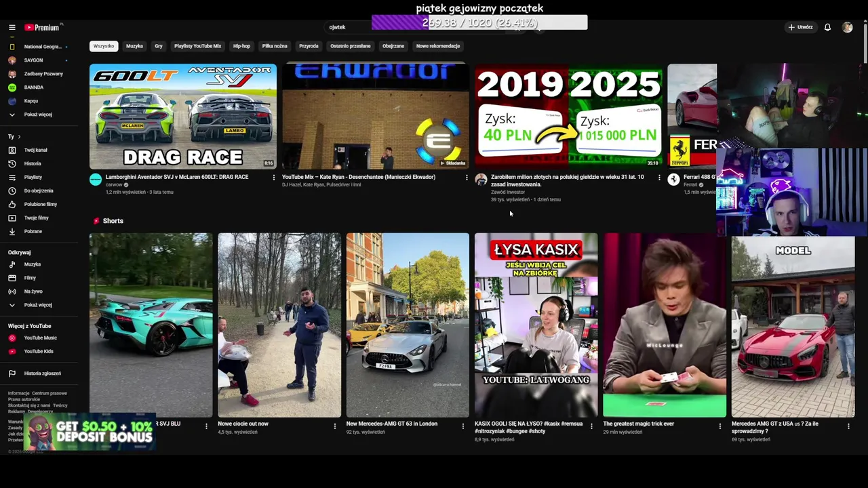Open options menu for Zarobiłem milion video
The width and height of the screenshot is (868, 488).
(x=659, y=178)
